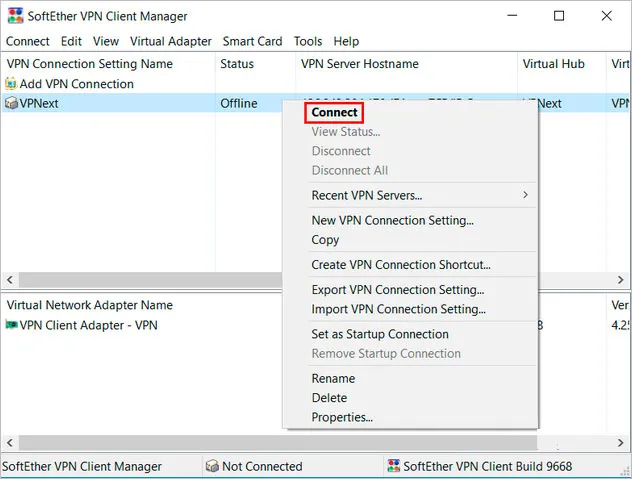This screenshot has width=632, height=479.
Task: Click the Add VPN Connection icon
Action: (11, 84)
